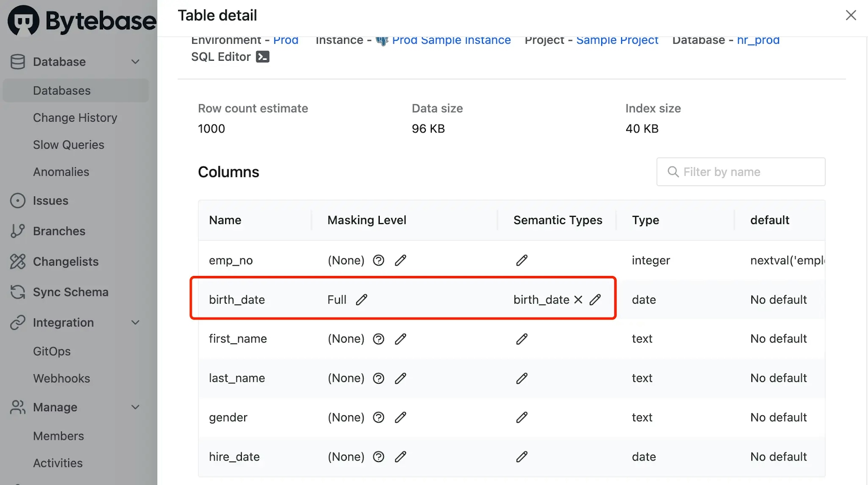Show masking help for gender row
868x485 pixels.
pos(378,417)
